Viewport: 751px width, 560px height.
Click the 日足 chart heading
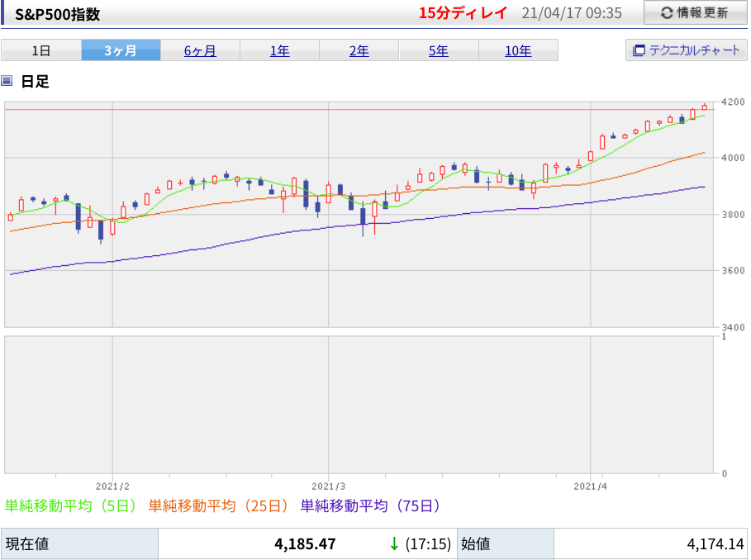(35, 82)
